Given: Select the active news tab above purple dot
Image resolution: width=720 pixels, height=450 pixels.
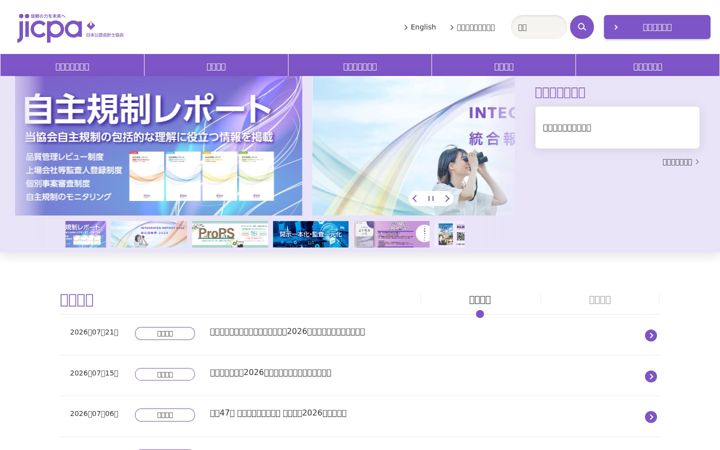Looking at the screenshot, I should coord(480,300).
